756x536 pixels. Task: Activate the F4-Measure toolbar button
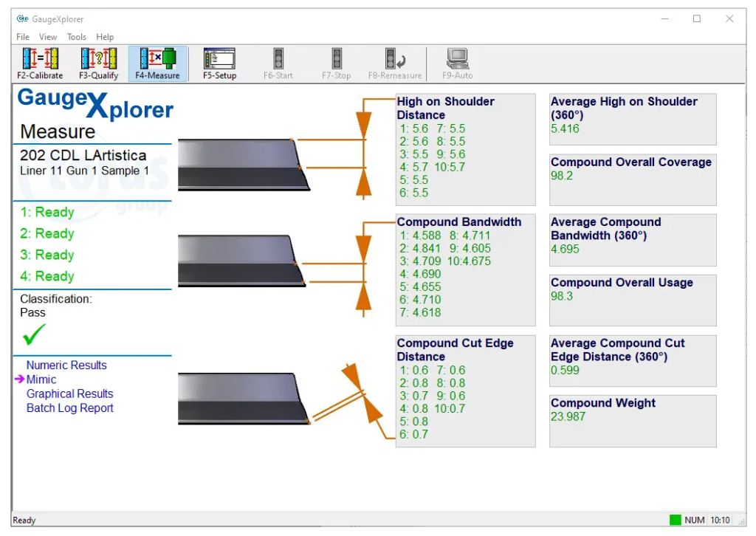(158, 63)
